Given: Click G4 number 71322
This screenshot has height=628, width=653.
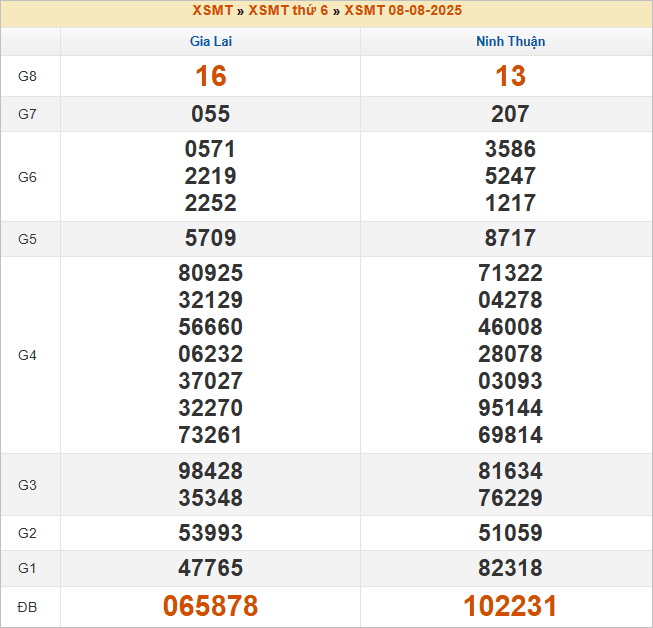Looking at the screenshot, I should pyautogui.click(x=511, y=273).
